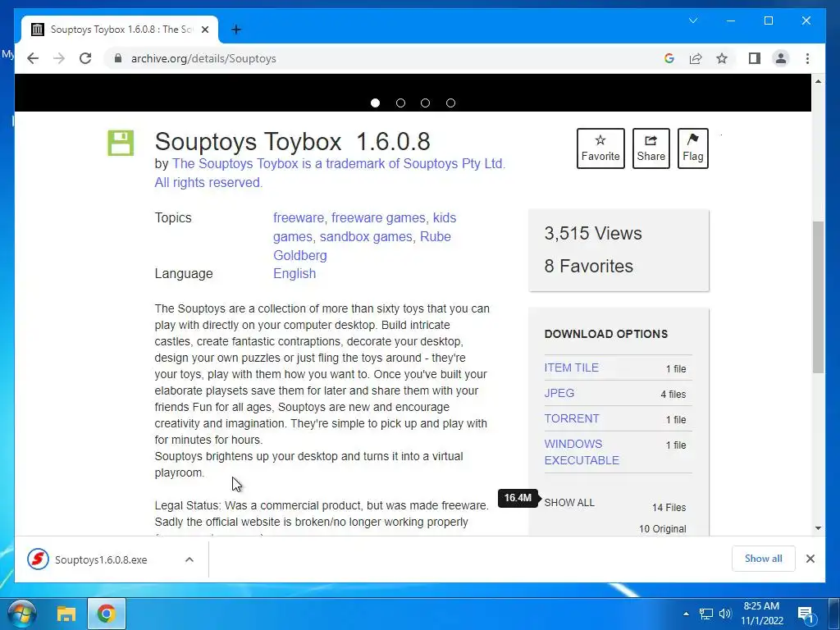Viewport: 840px width, 630px height.
Task: Click SHOW ALL download files
Action: (x=569, y=503)
